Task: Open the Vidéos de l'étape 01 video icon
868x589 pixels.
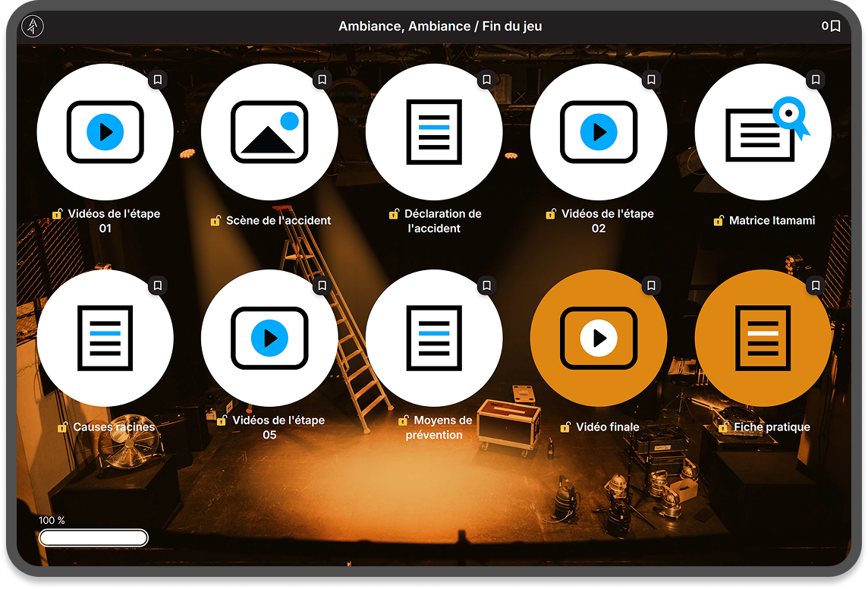Action: tap(105, 132)
